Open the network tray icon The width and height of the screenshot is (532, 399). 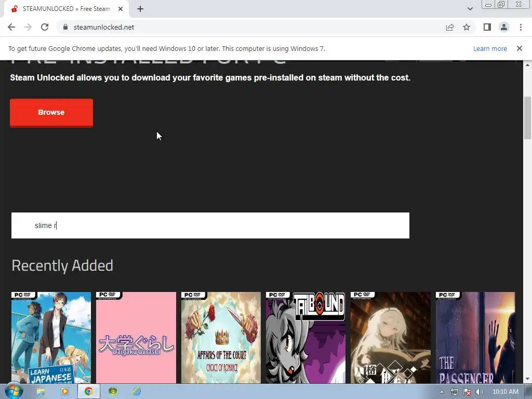pos(454,392)
